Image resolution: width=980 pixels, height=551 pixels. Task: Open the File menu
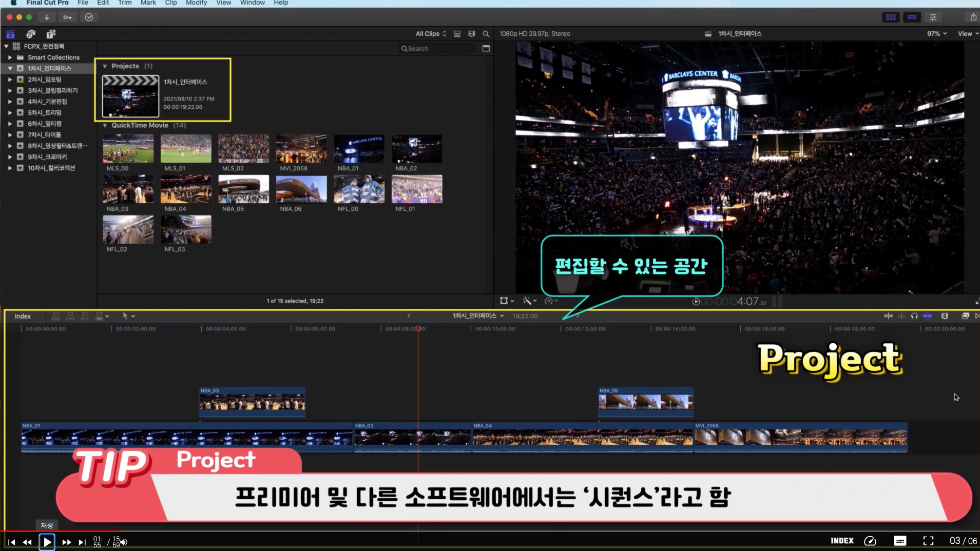83,3
